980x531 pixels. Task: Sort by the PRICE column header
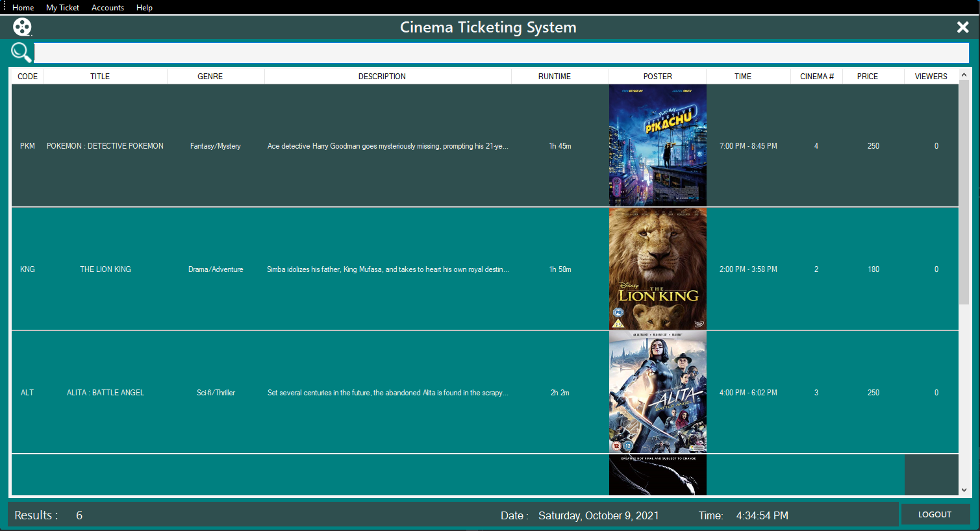[867, 77]
